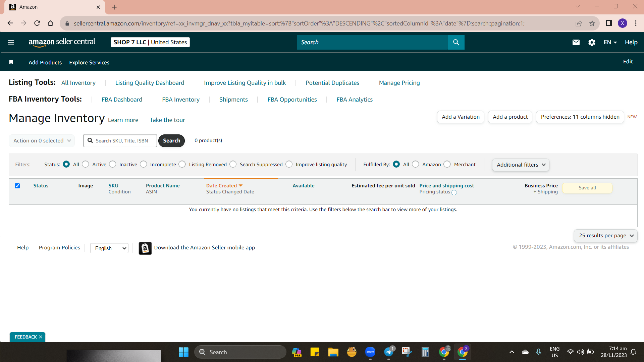Open Preferences: 11 columns hidden
The height and width of the screenshot is (362, 644).
click(x=580, y=117)
